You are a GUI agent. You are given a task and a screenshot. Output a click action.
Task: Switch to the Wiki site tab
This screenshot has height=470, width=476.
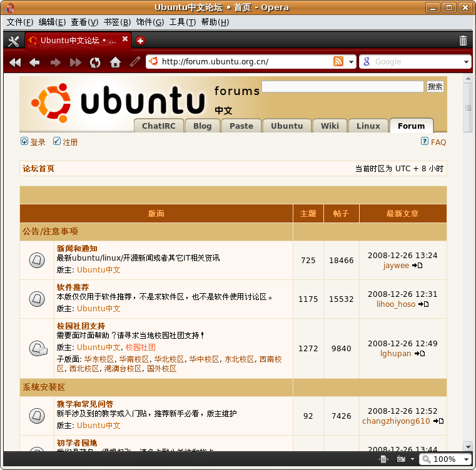pos(330,126)
